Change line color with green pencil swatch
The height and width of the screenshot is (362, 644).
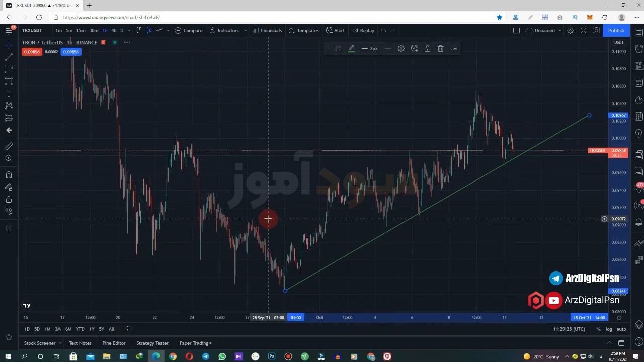pyautogui.click(x=352, y=49)
